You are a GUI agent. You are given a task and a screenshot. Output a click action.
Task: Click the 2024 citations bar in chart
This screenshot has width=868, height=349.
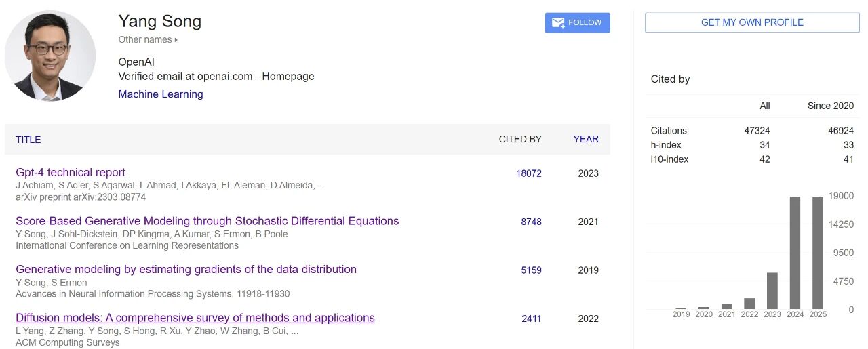tap(795, 253)
